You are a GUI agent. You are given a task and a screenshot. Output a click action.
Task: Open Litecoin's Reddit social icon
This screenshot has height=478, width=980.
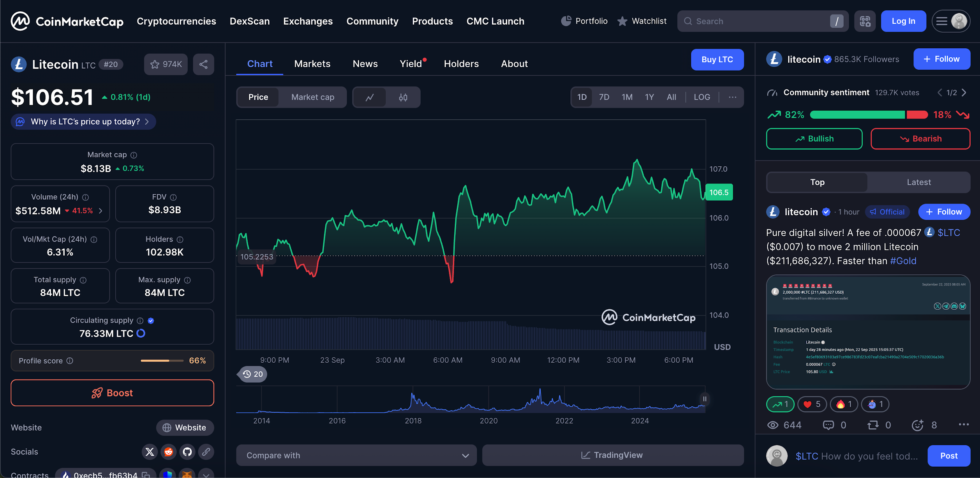click(x=169, y=452)
